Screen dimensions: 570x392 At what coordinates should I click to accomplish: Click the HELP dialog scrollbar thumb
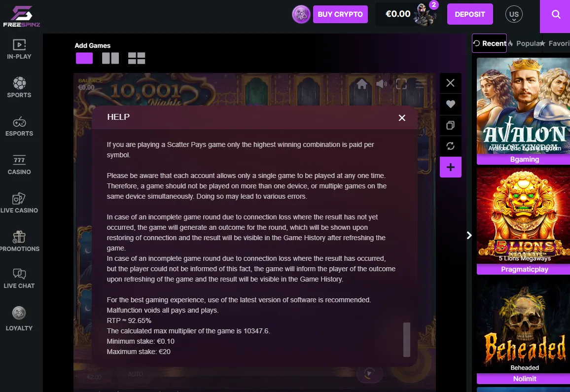(x=407, y=340)
